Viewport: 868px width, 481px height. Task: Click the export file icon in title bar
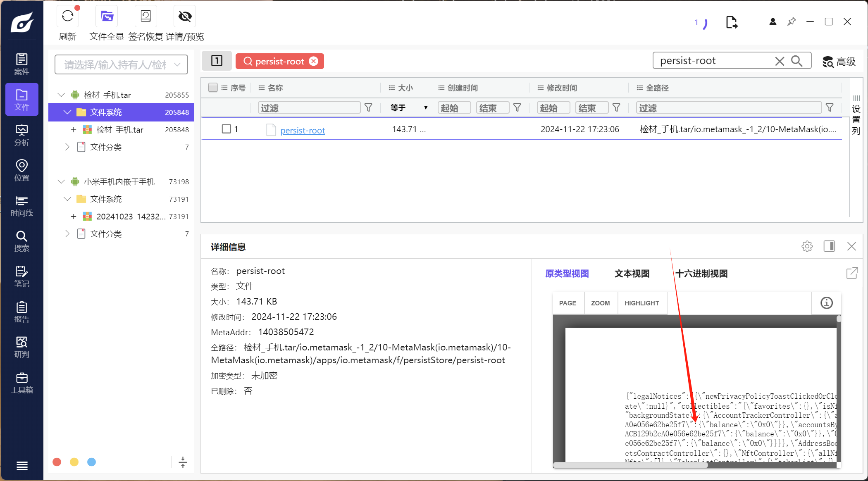coord(732,22)
